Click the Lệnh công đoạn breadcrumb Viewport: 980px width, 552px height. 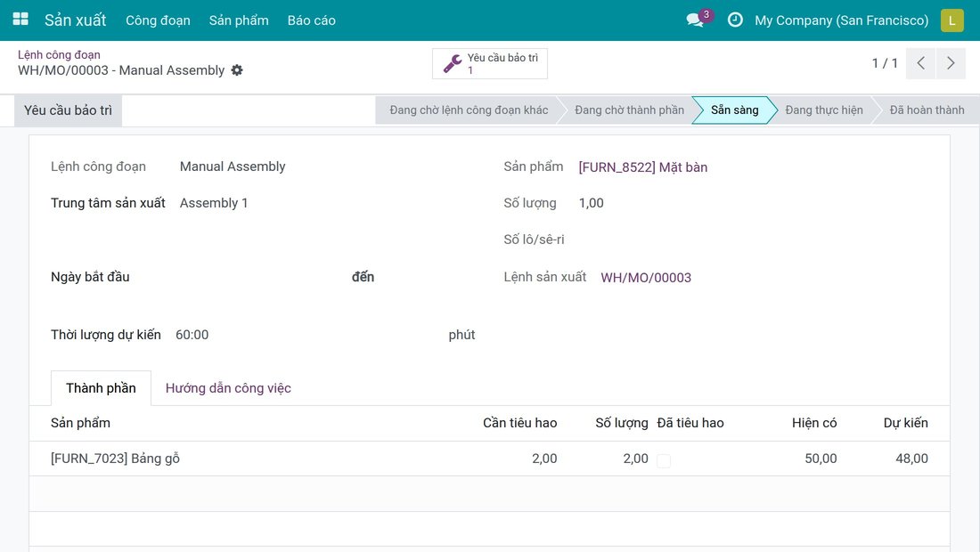tap(59, 55)
